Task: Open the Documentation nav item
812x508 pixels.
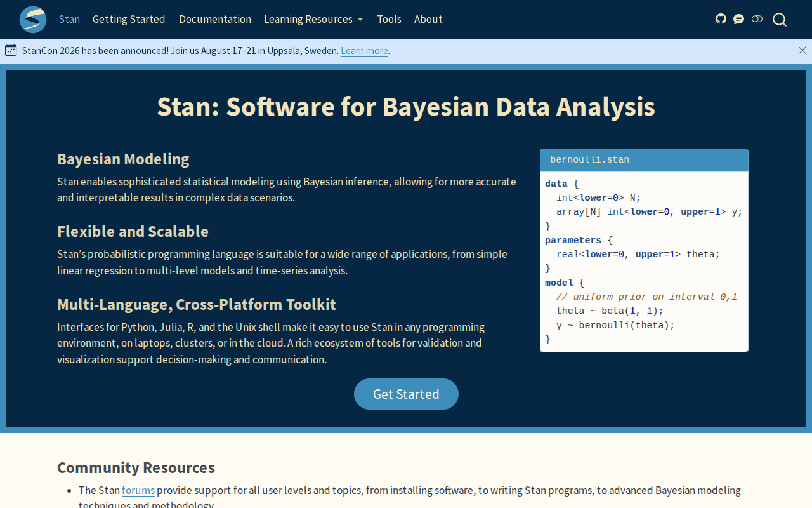Action: point(215,19)
